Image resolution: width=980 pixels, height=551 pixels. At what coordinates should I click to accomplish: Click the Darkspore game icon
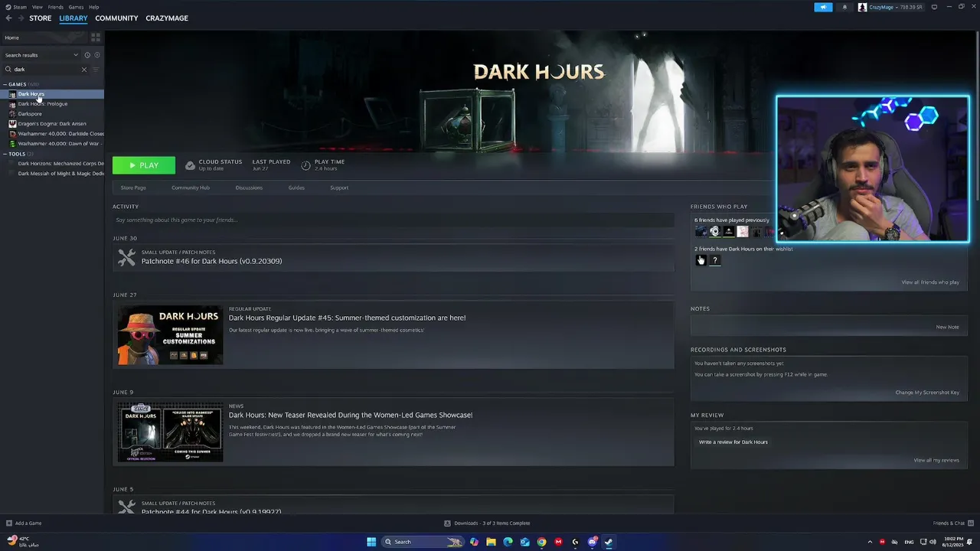[x=12, y=114]
